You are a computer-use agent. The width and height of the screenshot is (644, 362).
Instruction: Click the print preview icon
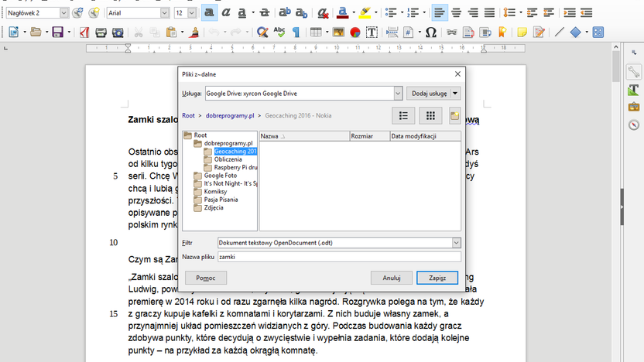[x=118, y=32]
